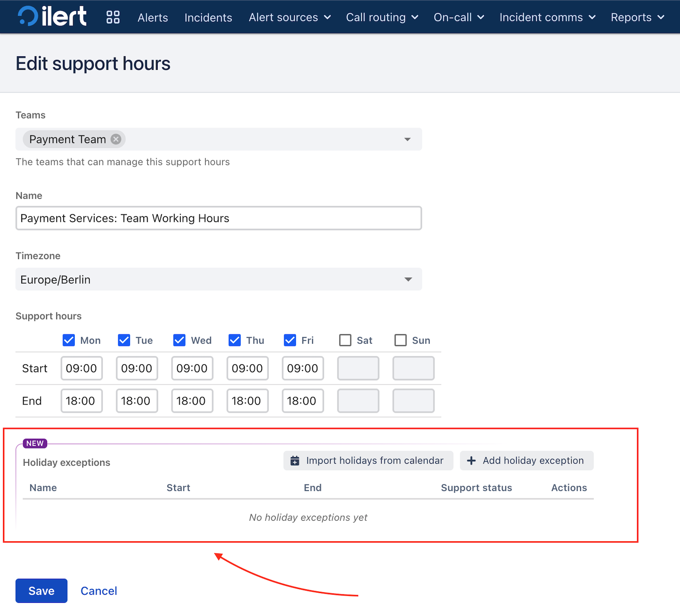Viewport: 680px width, 616px height.
Task: Open the dashboard grid icon
Action: tap(113, 17)
